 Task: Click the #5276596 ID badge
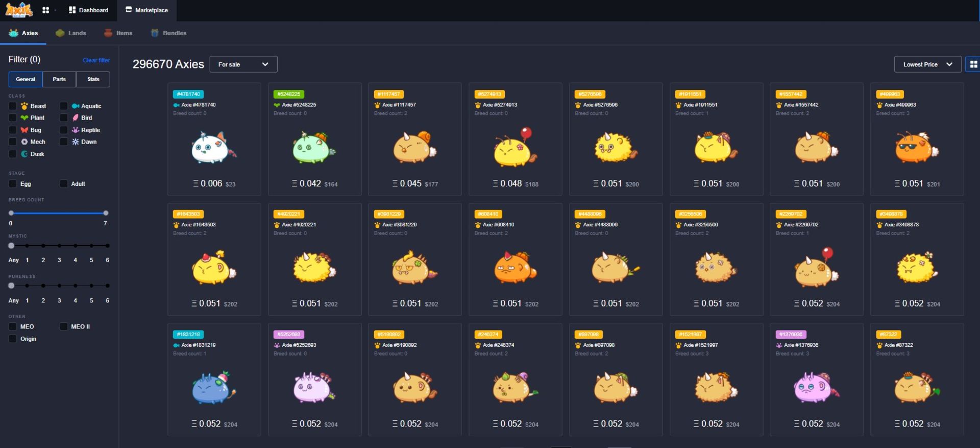[590, 95]
